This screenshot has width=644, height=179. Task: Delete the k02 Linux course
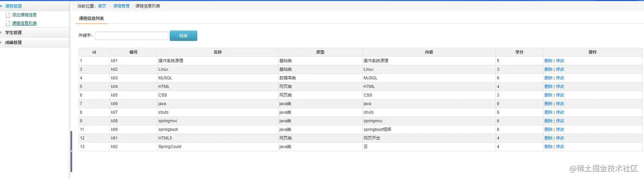point(548,69)
